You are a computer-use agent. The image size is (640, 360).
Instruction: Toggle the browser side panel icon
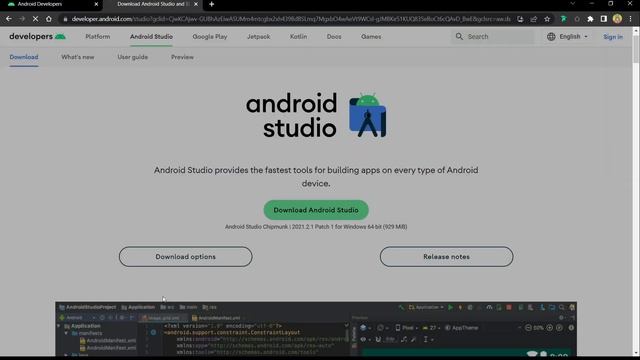tap(604, 19)
